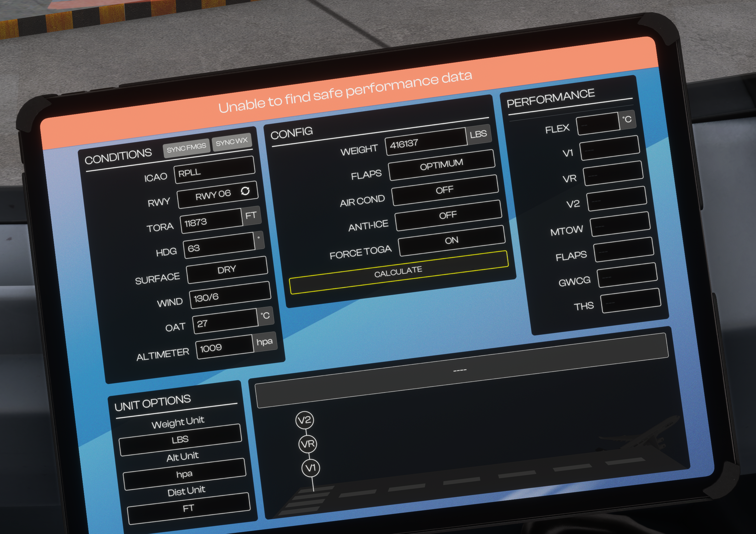This screenshot has width=756, height=534.
Task: Toggle the AIR COND setting off/on
Action: pos(445,190)
